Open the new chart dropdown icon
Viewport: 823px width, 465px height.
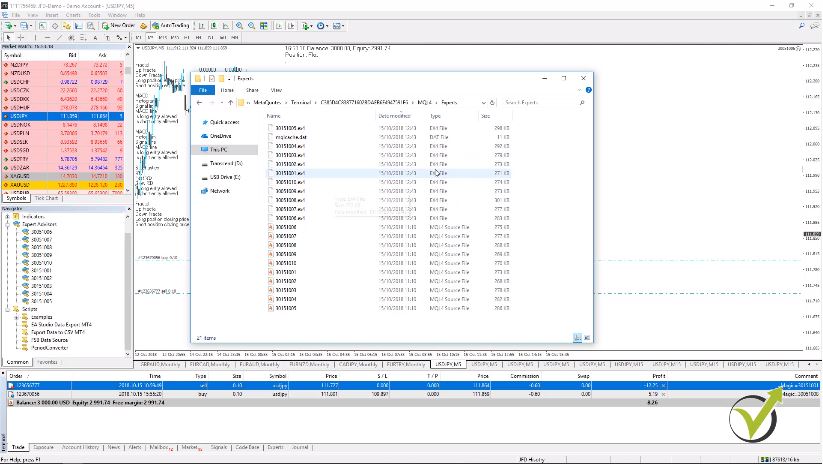tap(10, 25)
